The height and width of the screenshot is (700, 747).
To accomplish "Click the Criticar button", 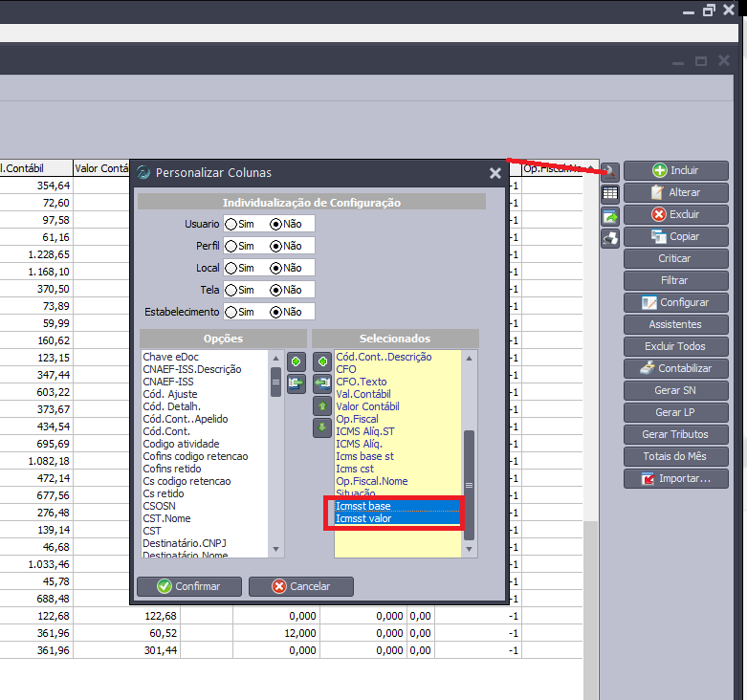I will (675, 258).
